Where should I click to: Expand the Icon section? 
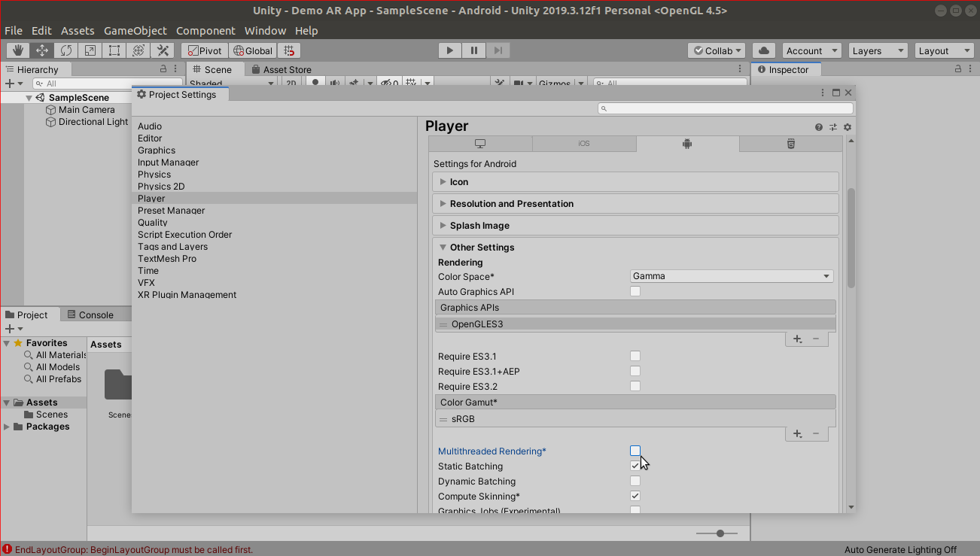635,182
